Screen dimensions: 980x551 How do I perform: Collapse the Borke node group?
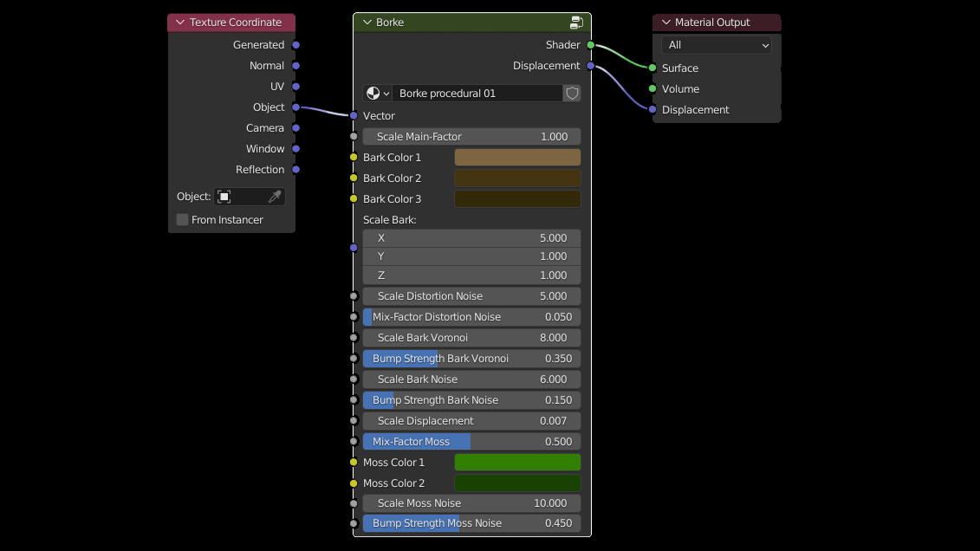367,23
